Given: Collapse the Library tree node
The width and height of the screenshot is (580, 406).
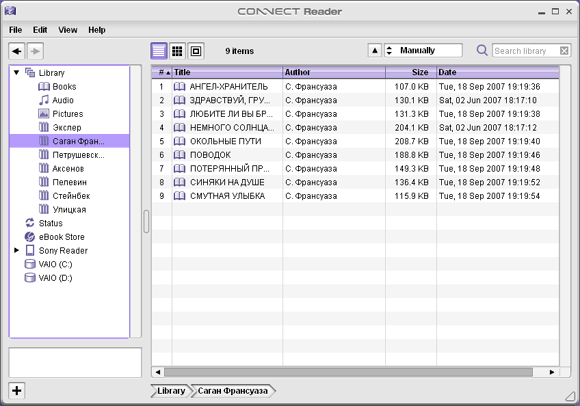Looking at the screenshot, I should click(16, 72).
